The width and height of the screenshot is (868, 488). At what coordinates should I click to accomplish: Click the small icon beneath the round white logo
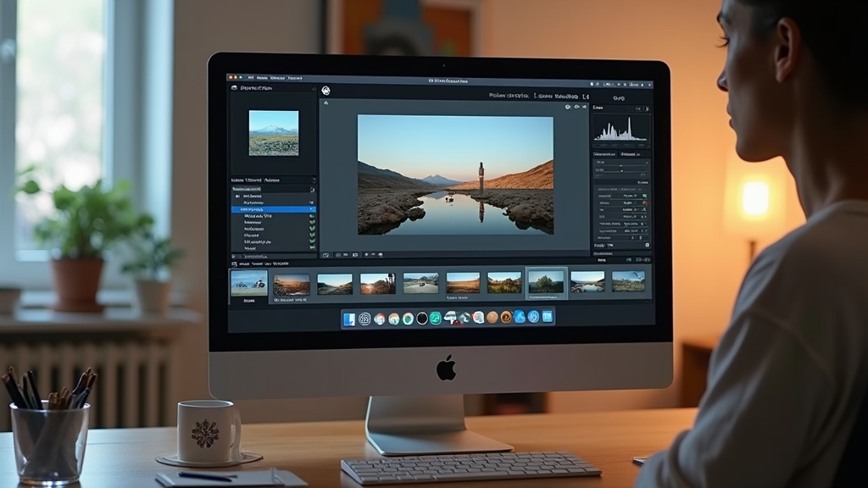pos(326,103)
